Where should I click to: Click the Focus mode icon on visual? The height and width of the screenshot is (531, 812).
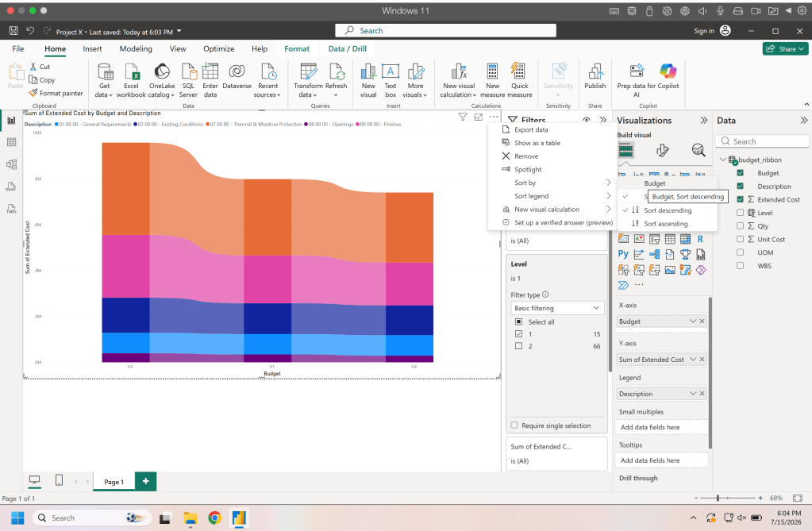tap(479, 117)
